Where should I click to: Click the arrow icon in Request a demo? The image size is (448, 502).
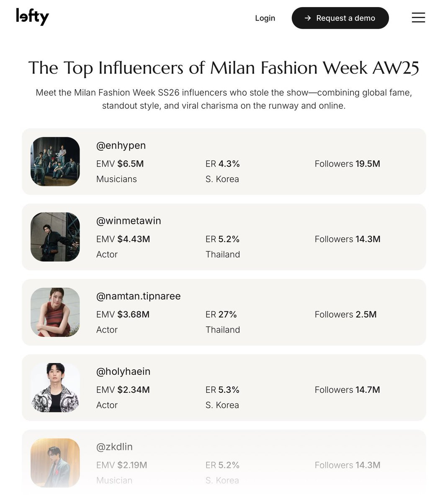[308, 18]
